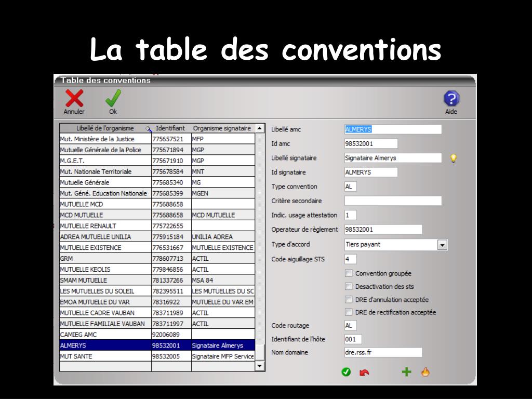Image resolution: width=532 pixels, height=399 pixels.
Task: Click the table scrollbar down arrow
Action: coord(260,366)
